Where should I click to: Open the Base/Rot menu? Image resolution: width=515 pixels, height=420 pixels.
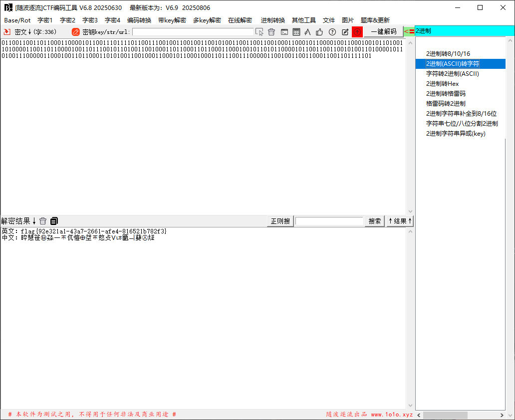[x=17, y=20]
